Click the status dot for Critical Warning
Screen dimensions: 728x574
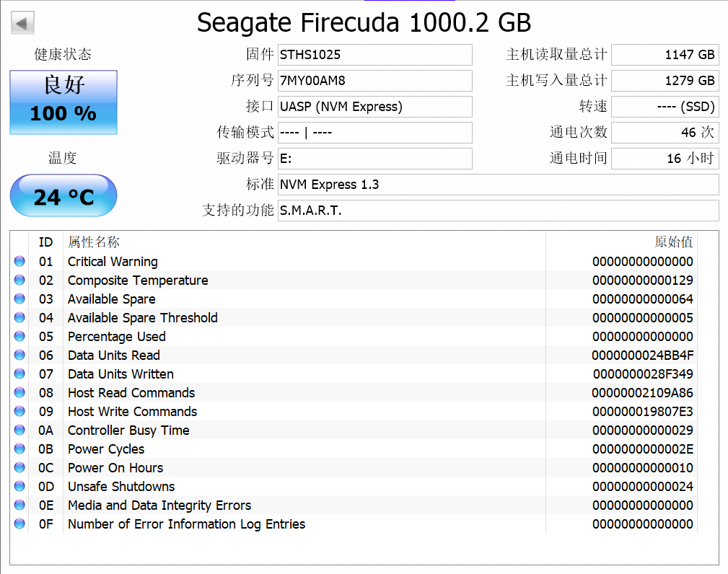pyautogui.click(x=19, y=261)
